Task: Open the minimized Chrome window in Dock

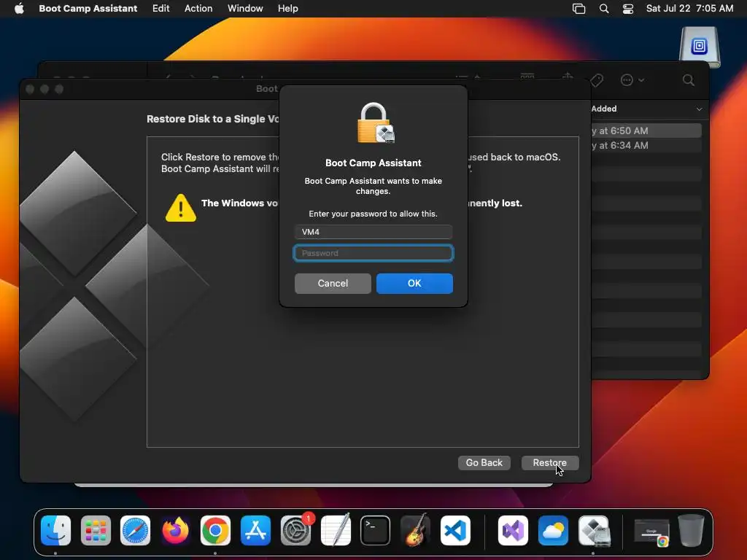Action: (651, 532)
